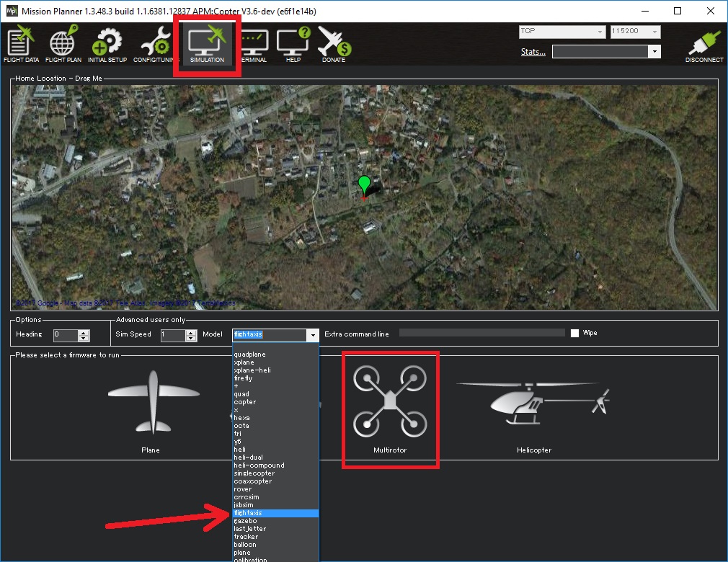Switch to the Simulation screen
The height and width of the screenshot is (562, 728).
point(206,43)
